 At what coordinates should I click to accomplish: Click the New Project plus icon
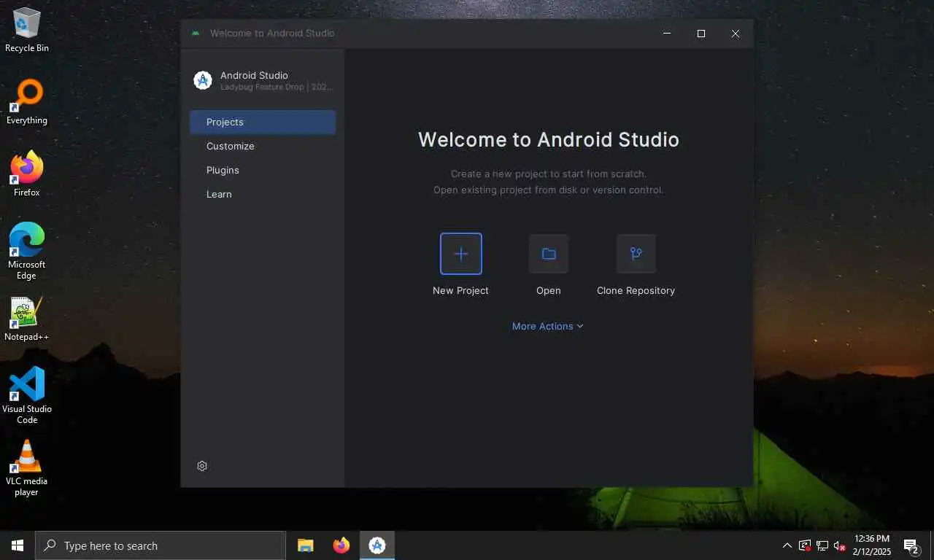tap(461, 254)
